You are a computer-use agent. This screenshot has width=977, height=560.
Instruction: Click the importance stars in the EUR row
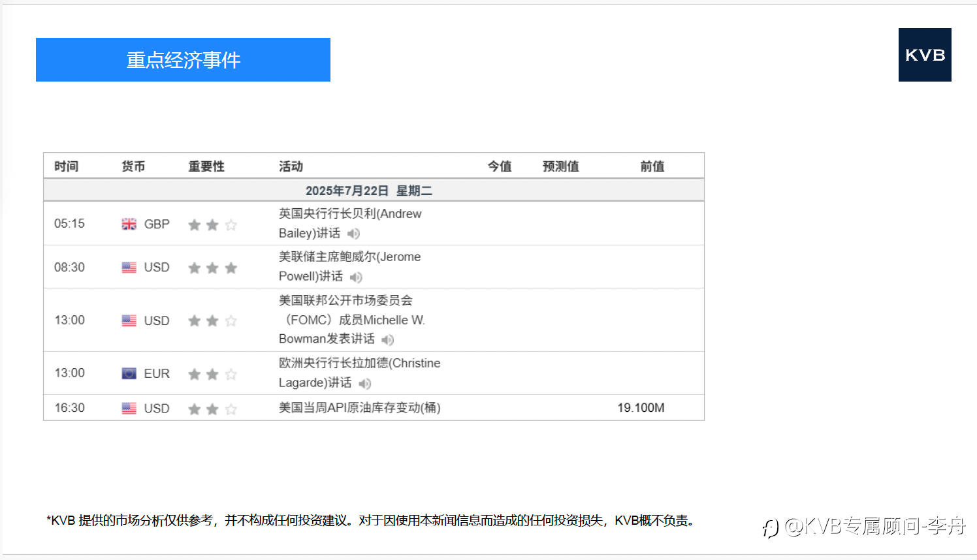[212, 374]
